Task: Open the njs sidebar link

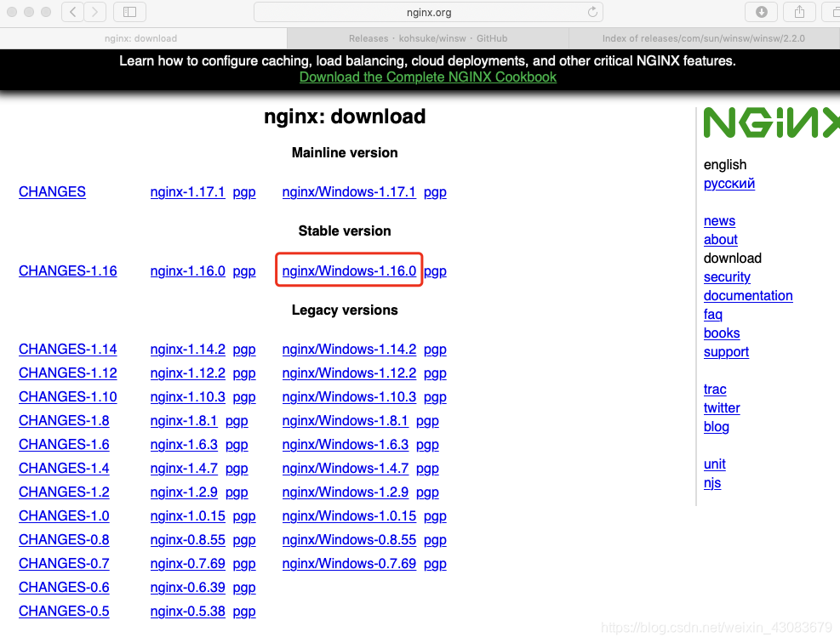Action: [x=712, y=483]
